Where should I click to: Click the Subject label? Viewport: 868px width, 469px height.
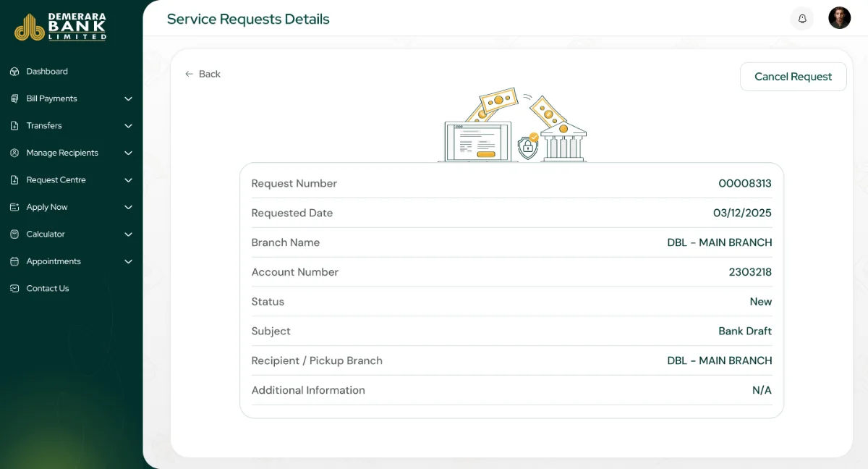click(x=271, y=331)
